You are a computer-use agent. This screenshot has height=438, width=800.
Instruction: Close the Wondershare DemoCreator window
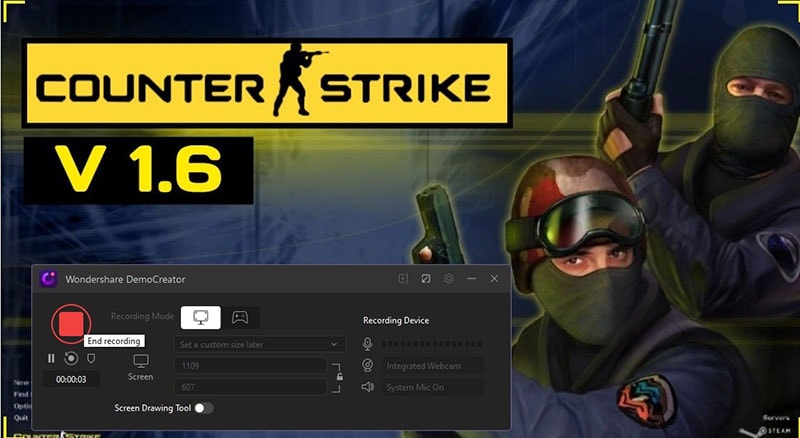pyautogui.click(x=494, y=279)
